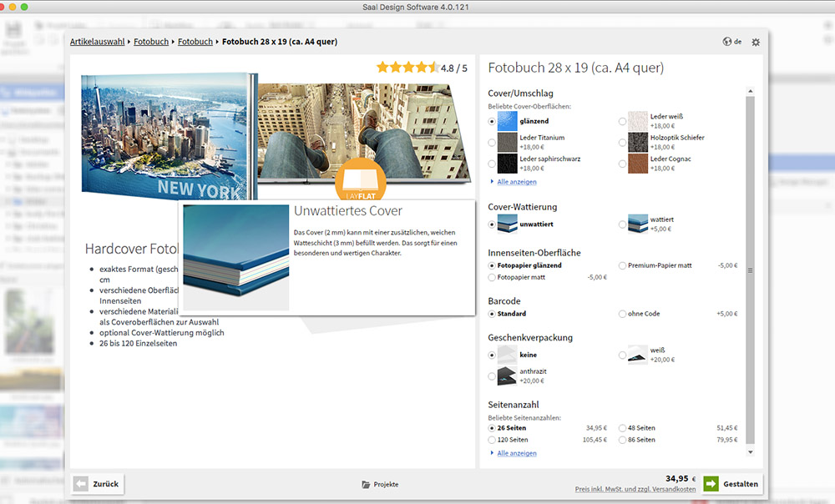
Task: Click the unwattiert cover image icon
Action: coord(507,224)
